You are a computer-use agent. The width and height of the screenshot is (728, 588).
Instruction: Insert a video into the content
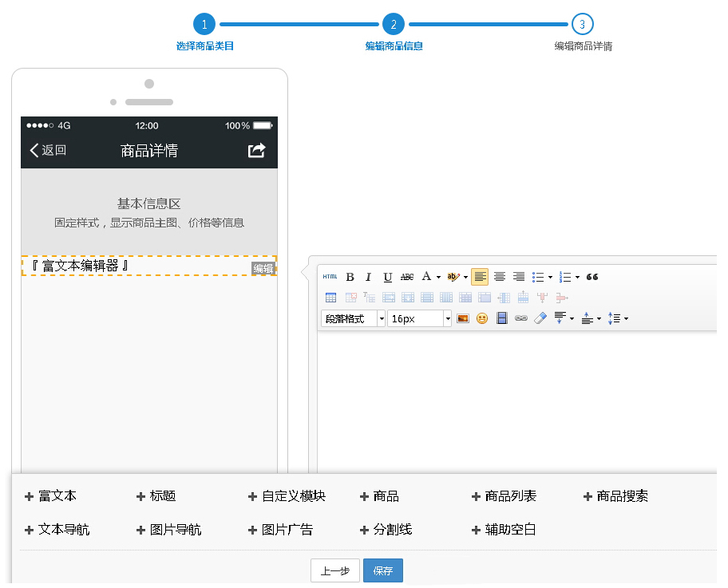click(502, 318)
